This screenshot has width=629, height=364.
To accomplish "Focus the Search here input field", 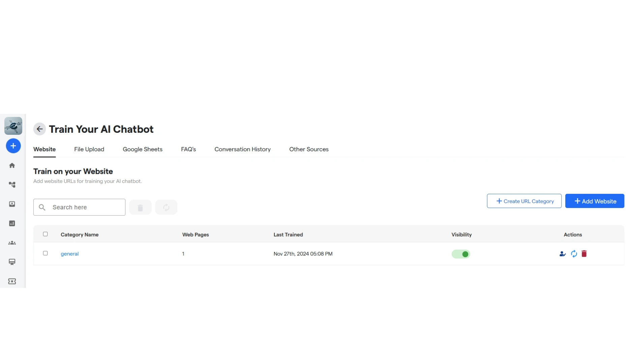I will tap(79, 207).
